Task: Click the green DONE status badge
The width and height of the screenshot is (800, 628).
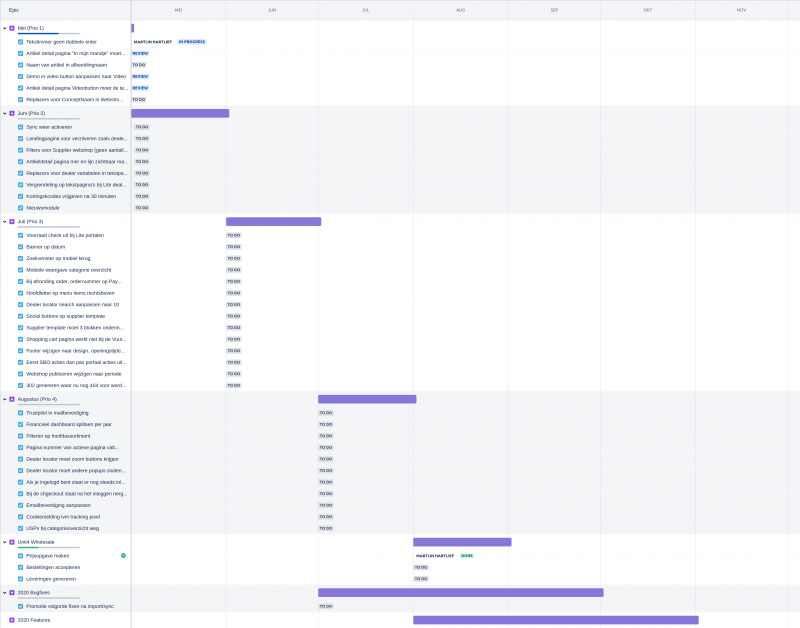Action: pos(466,555)
